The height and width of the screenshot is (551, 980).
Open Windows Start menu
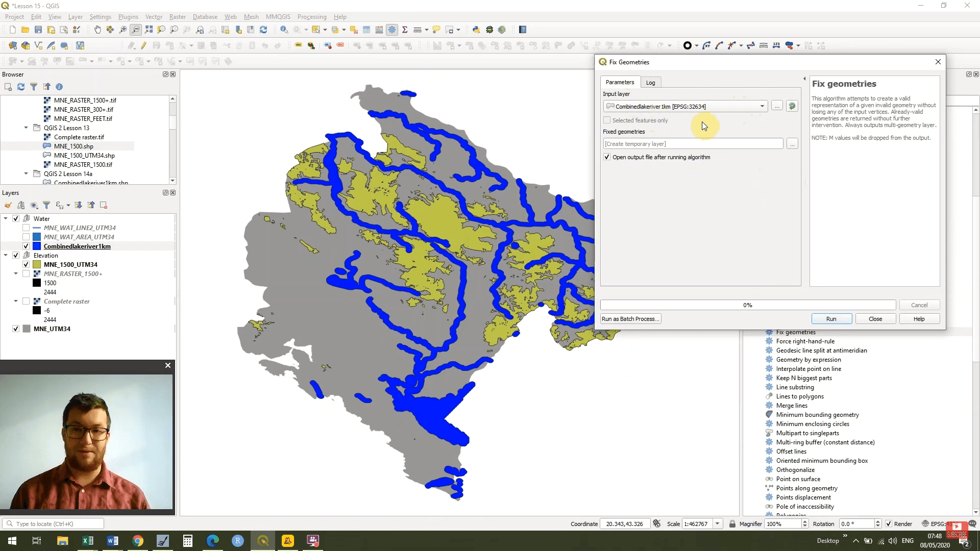(12, 541)
